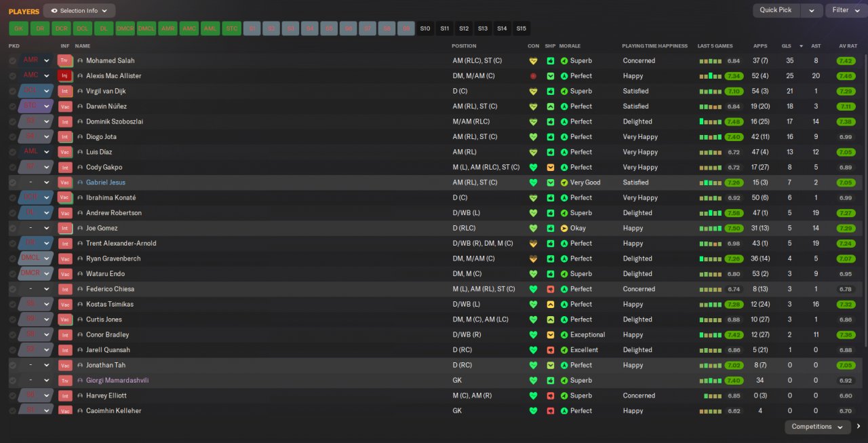The width and height of the screenshot is (868, 443).
Task: Click Mohamed Salah's condition heart icon
Action: (533, 60)
